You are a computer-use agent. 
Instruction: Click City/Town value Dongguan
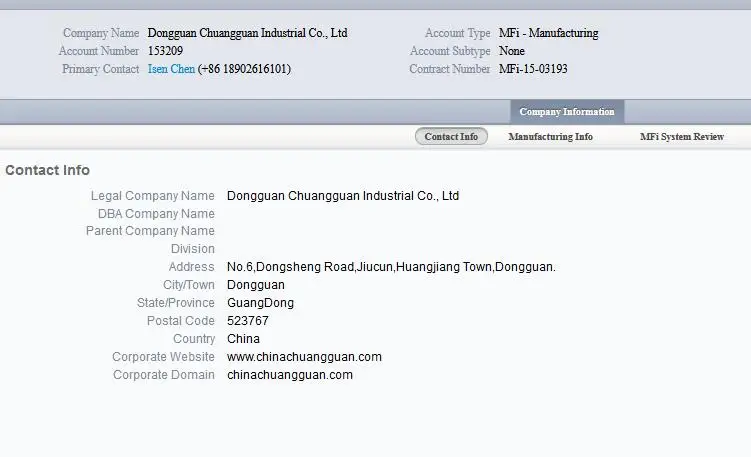pyautogui.click(x=256, y=285)
